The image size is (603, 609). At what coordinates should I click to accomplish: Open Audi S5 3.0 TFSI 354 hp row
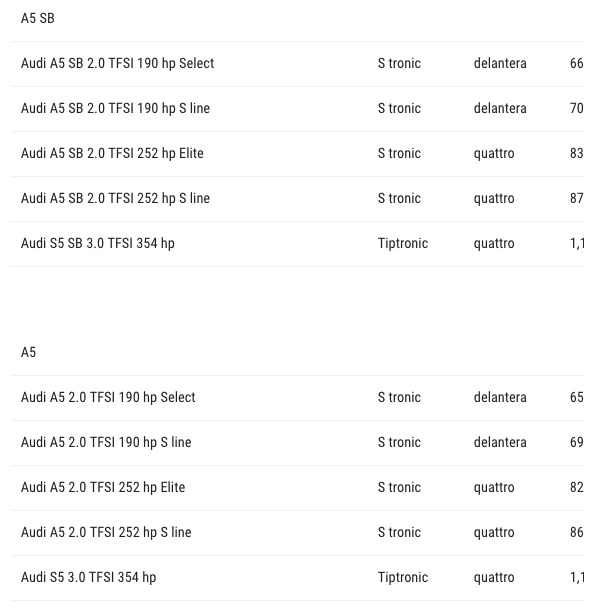tap(297, 578)
